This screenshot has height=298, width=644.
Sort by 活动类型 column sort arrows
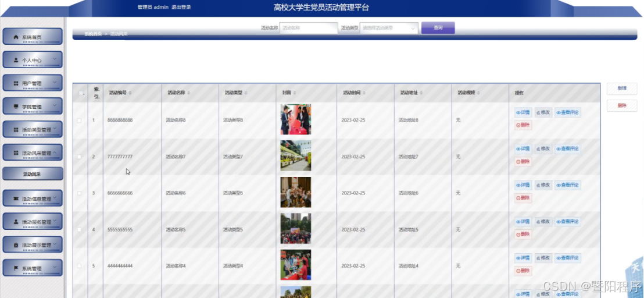coord(246,93)
